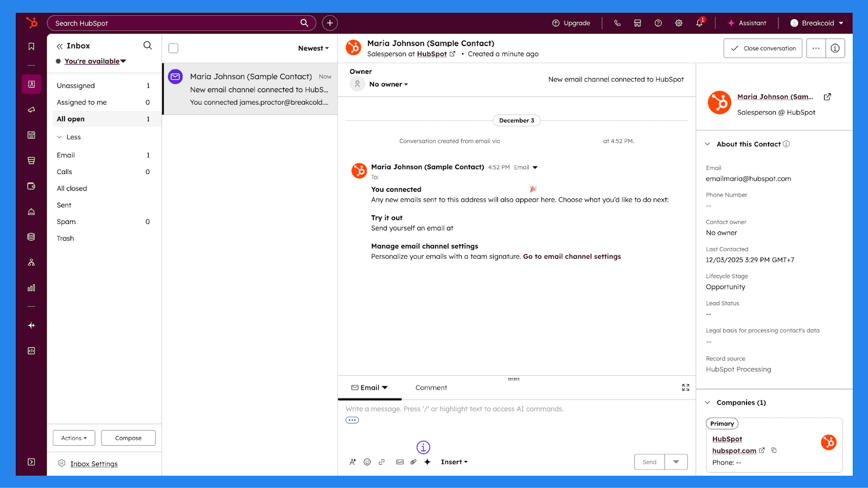Insert a hyperlink in the message editor
The width and height of the screenshot is (868, 488).
(382, 461)
